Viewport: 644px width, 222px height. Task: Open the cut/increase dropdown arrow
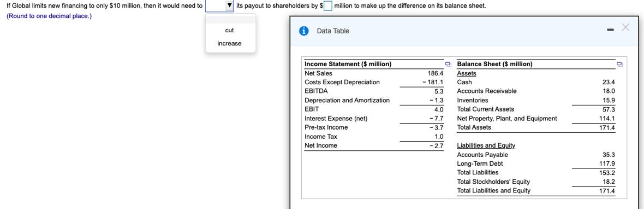pyautogui.click(x=230, y=6)
